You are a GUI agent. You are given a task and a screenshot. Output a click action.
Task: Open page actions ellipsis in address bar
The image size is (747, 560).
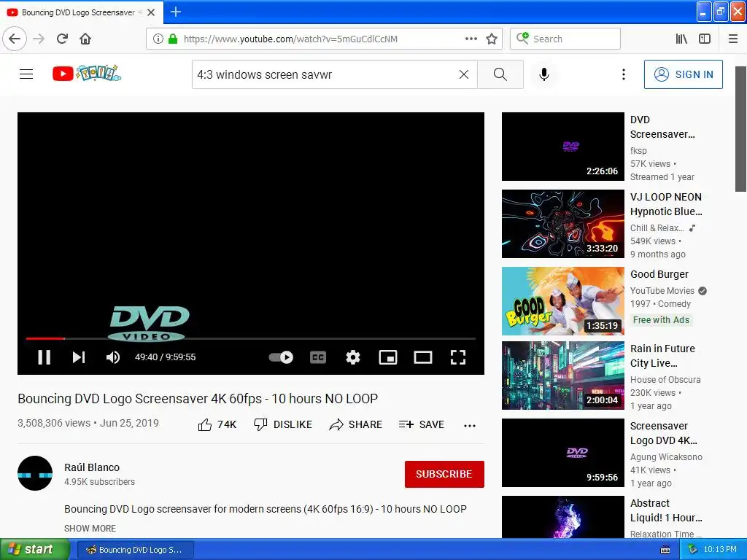pos(471,39)
